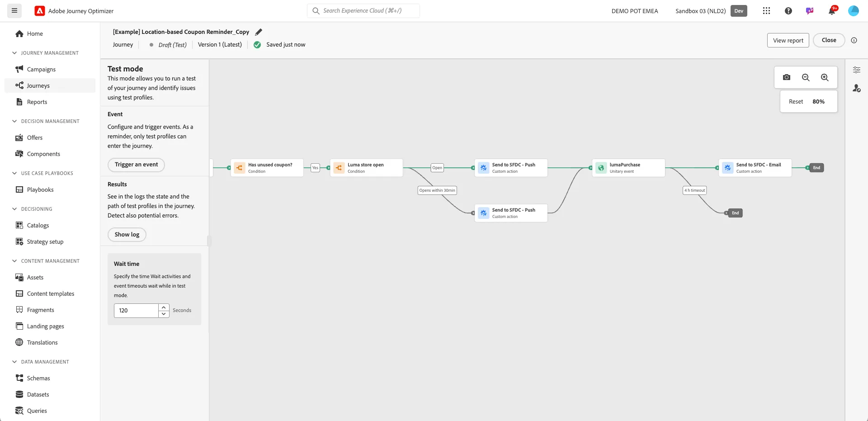Select Send to SFDC - Email action node

[x=755, y=168]
